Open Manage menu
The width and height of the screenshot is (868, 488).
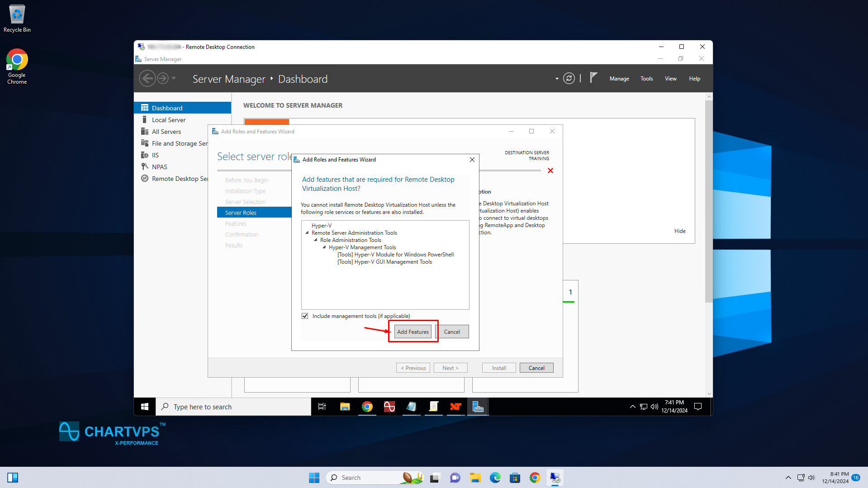point(619,79)
